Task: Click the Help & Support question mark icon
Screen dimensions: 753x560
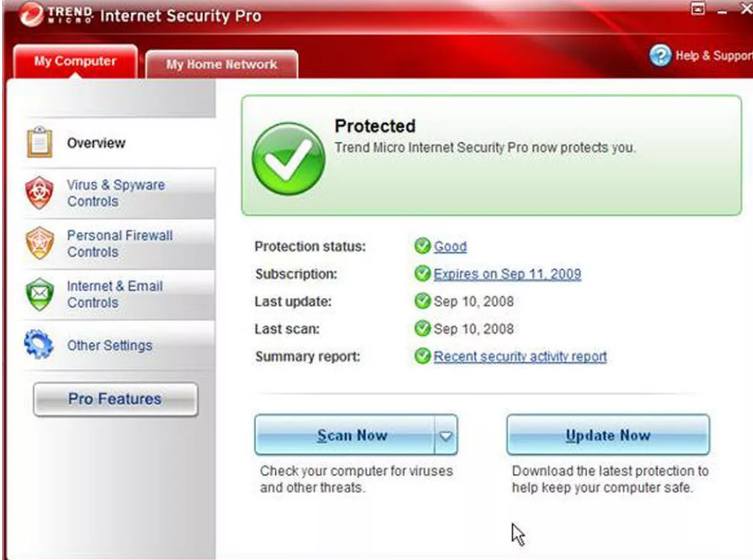Action: click(x=660, y=56)
